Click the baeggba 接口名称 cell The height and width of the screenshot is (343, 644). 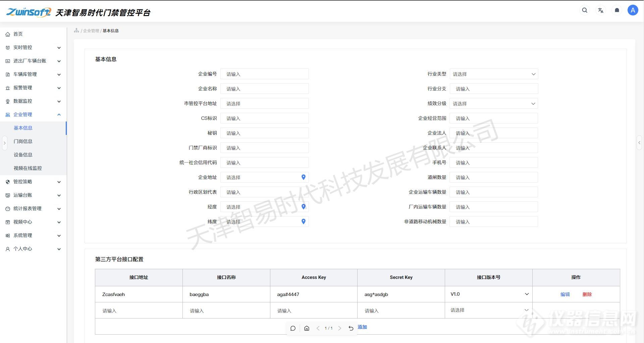226,294
